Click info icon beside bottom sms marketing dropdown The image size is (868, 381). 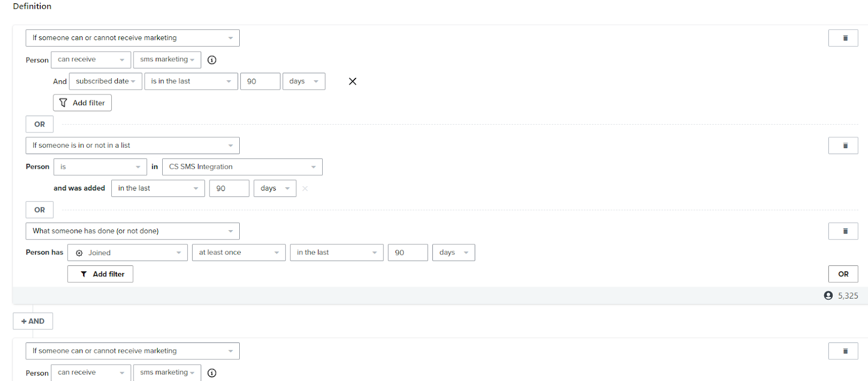tap(212, 373)
